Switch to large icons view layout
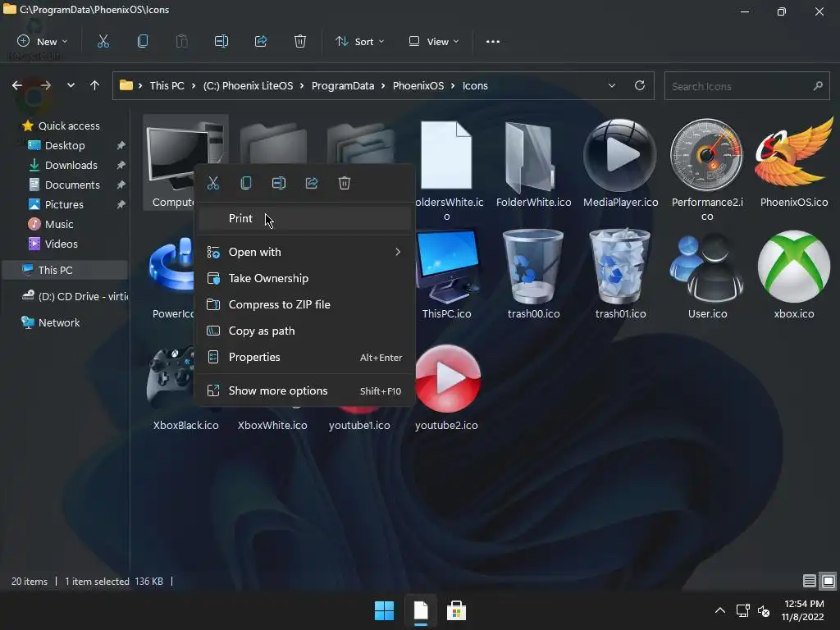This screenshot has width=840, height=630. tap(829, 581)
